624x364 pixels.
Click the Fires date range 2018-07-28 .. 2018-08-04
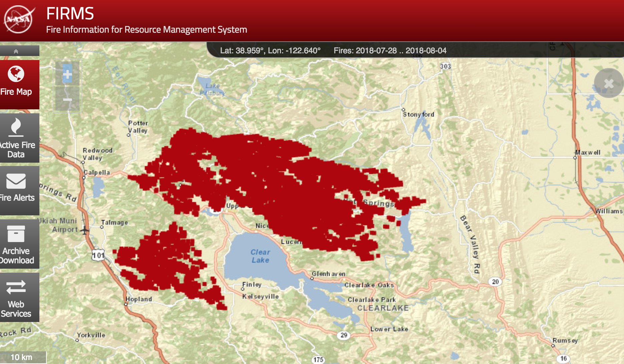(x=390, y=51)
